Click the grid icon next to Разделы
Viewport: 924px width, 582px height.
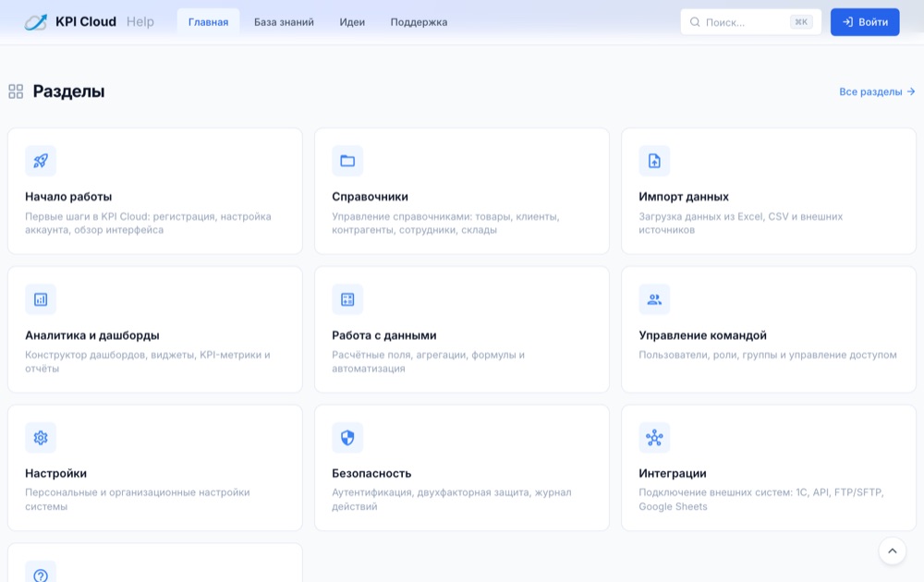[x=16, y=91]
